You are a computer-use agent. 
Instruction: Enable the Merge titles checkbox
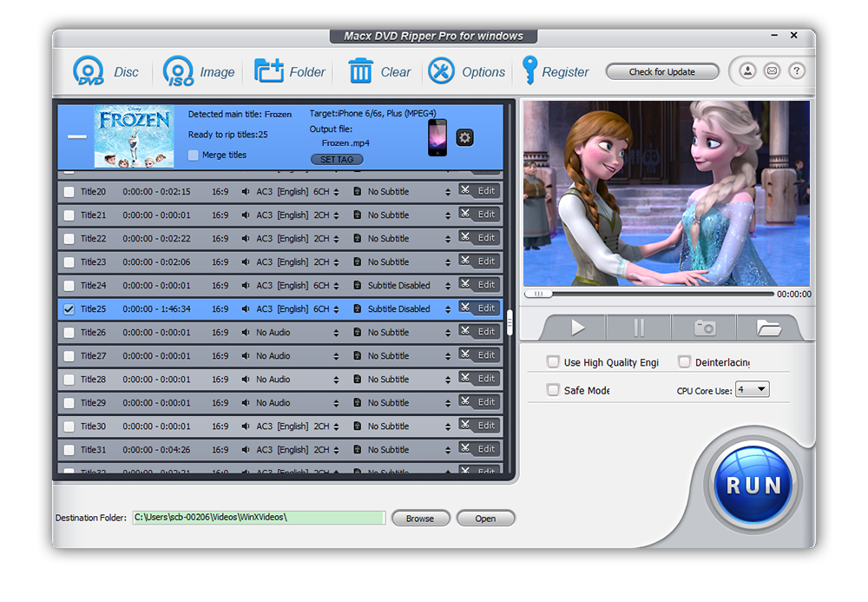click(x=194, y=155)
